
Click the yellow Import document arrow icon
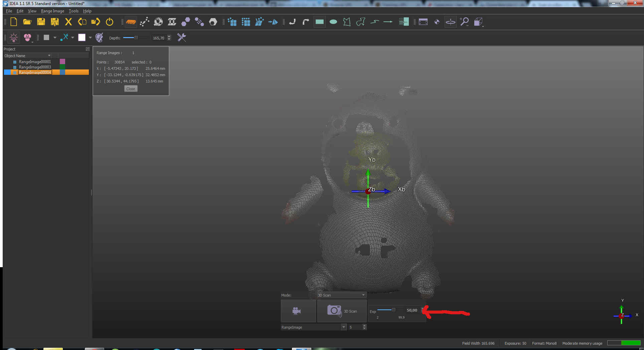tap(82, 22)
